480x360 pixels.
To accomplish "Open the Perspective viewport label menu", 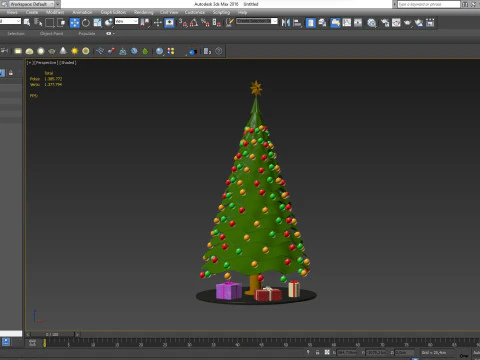I will pyautogui.click(x=46, y=62).
